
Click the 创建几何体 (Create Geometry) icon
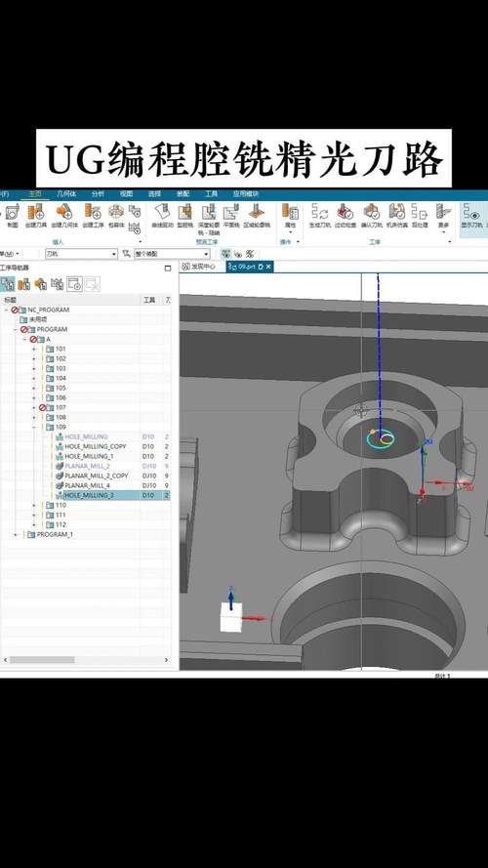click(x=64, y=212)
